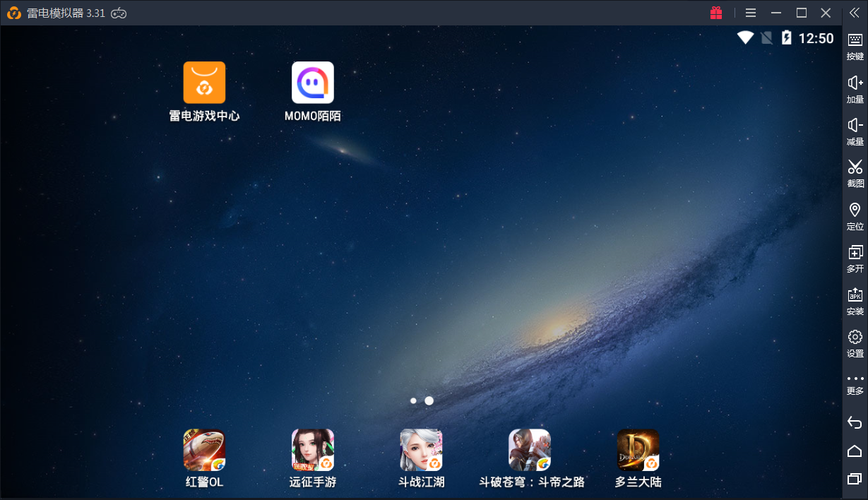
Task: Launch the 红警OL game
Action: click(204, 450)
